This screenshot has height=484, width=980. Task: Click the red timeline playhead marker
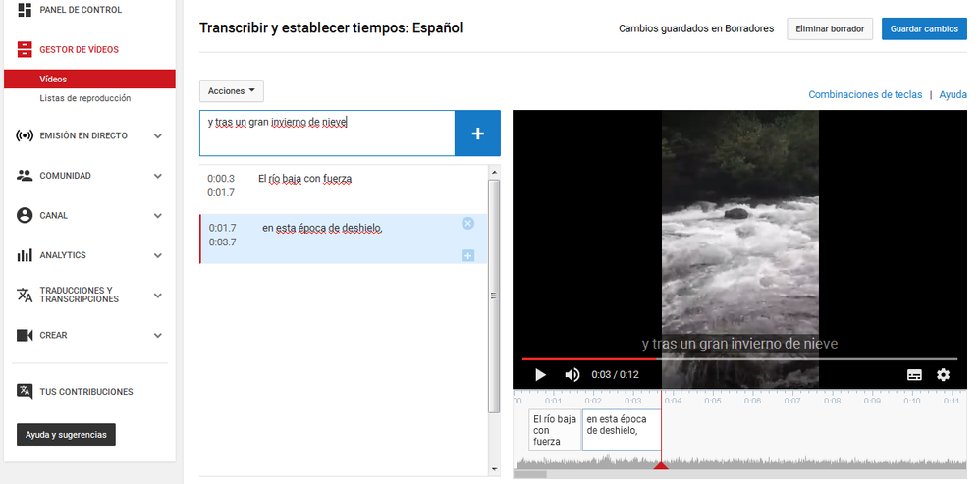pyautogui.click(x=661, y=465)
